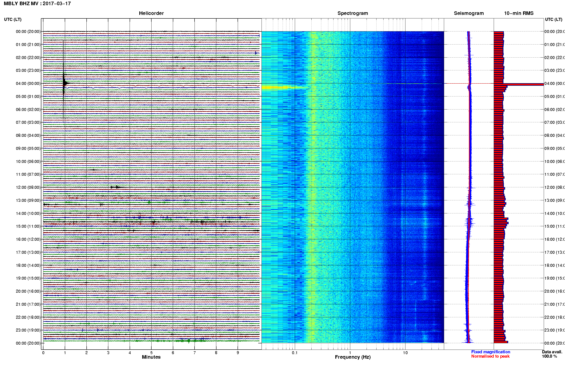Click the '5' tick on the Minutes axis
The image size is (588, 368).
click(x=151, y=353)
